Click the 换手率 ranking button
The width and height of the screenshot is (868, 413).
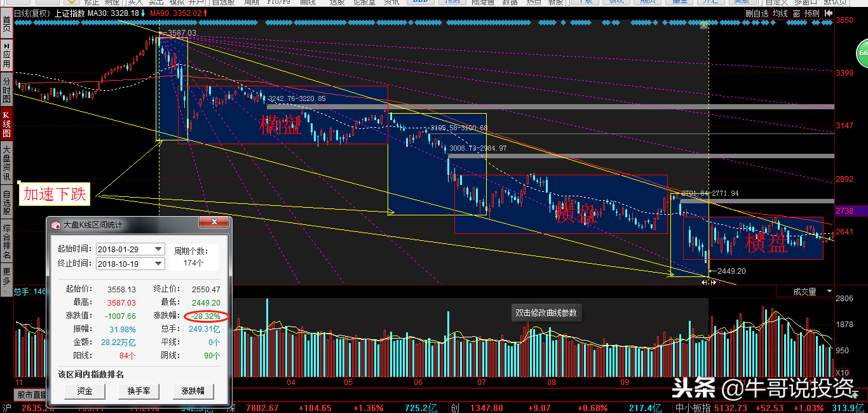(139, 391)
